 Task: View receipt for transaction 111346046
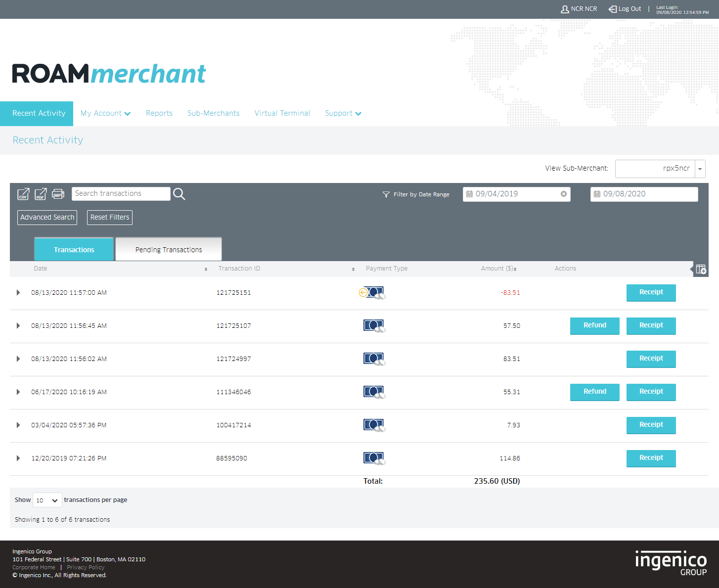pos(651,392)
